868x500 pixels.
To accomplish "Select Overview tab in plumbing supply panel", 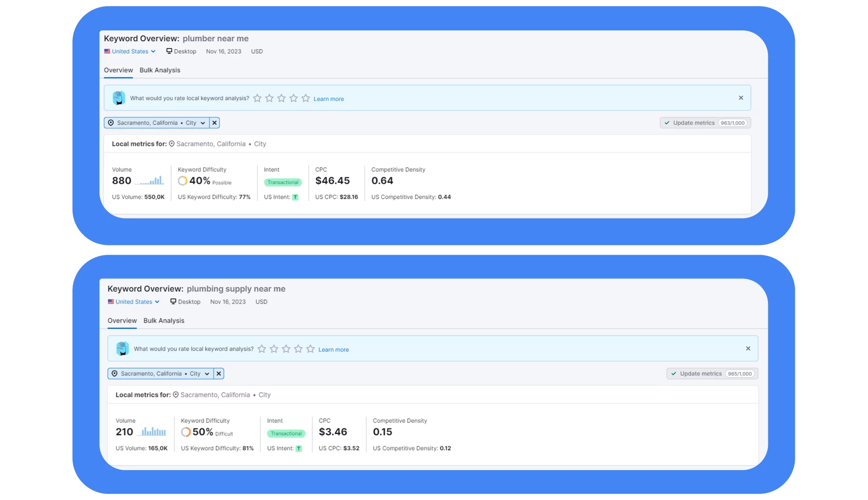I will click(122, 321).
